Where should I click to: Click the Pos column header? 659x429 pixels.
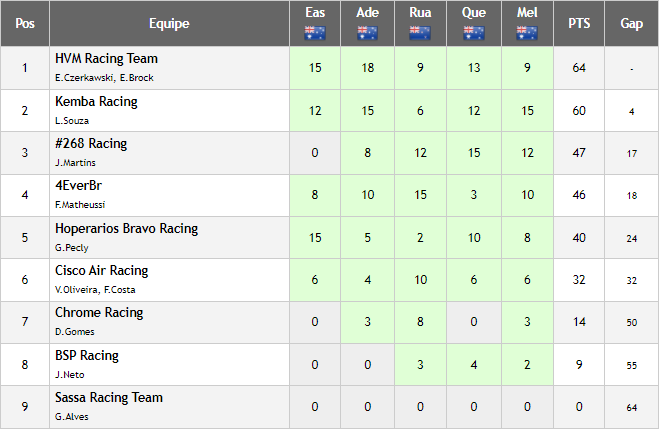click(25, 23)
